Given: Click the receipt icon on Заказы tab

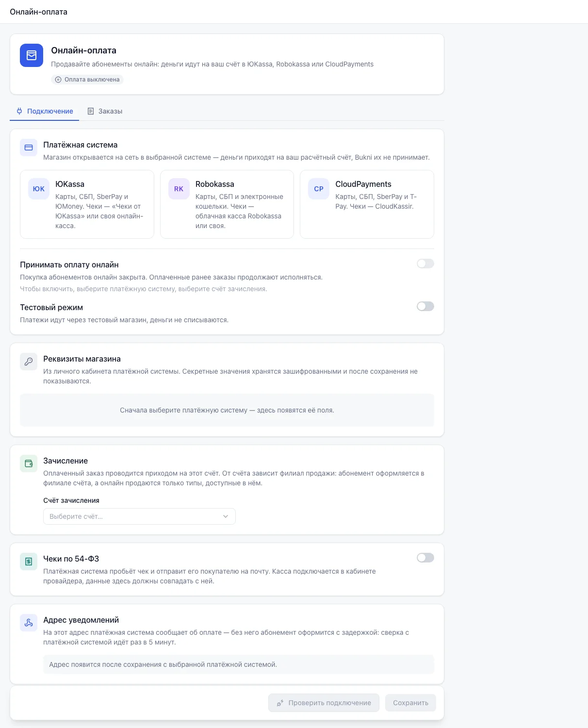Looking at the screenshot, I should coord(91,111).
